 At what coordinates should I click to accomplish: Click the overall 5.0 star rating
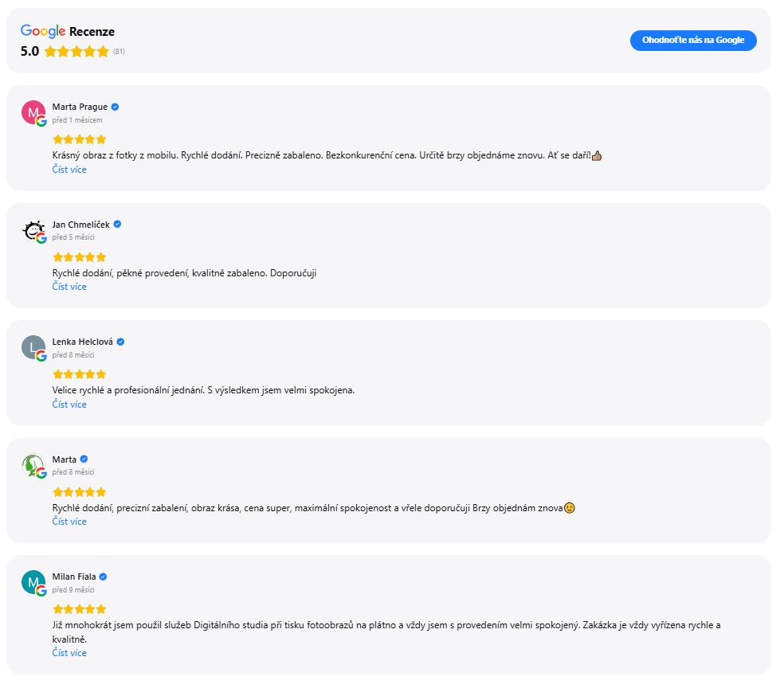pos(77,50)
